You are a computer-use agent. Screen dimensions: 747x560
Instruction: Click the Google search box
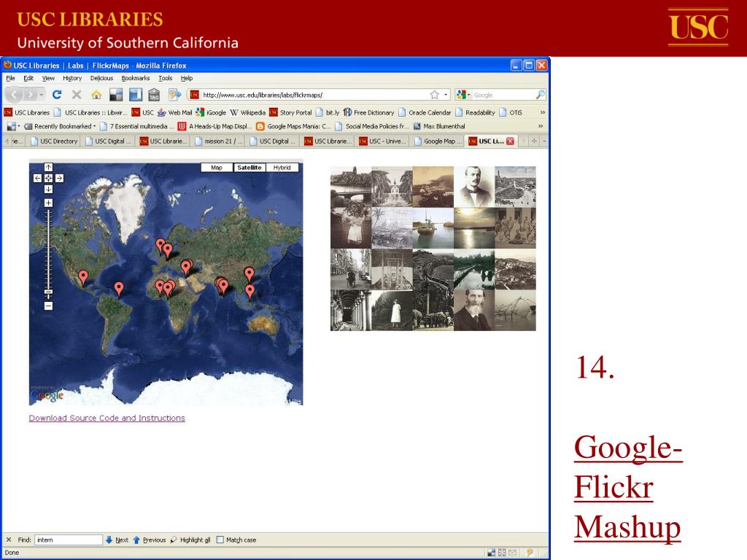click(x=503, y=95)
